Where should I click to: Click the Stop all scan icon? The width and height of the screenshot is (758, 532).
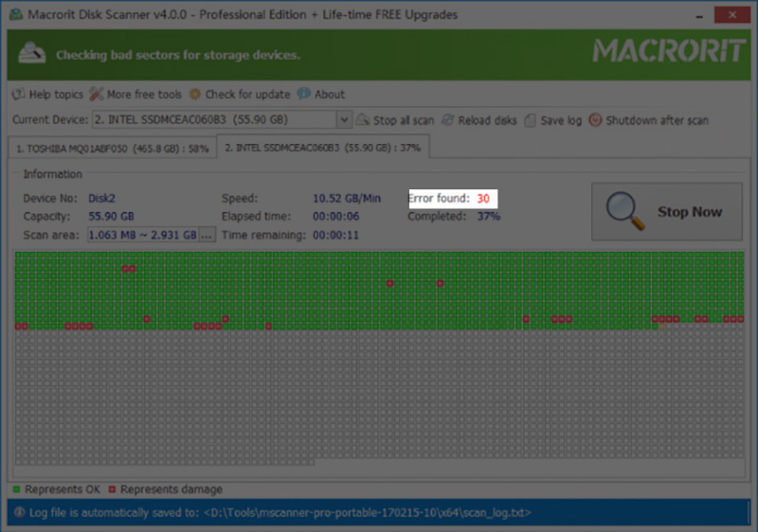click(x=363, y=119)
